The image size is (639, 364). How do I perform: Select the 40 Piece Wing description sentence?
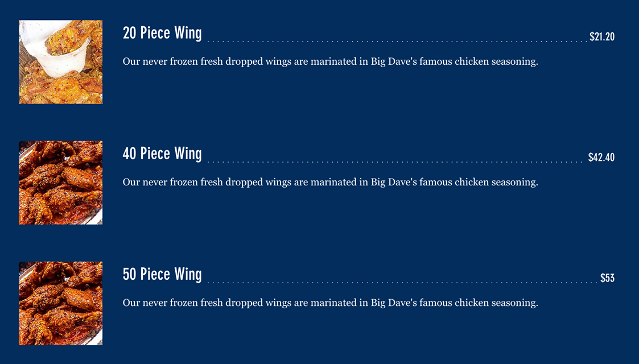click(x=330, y=182)
